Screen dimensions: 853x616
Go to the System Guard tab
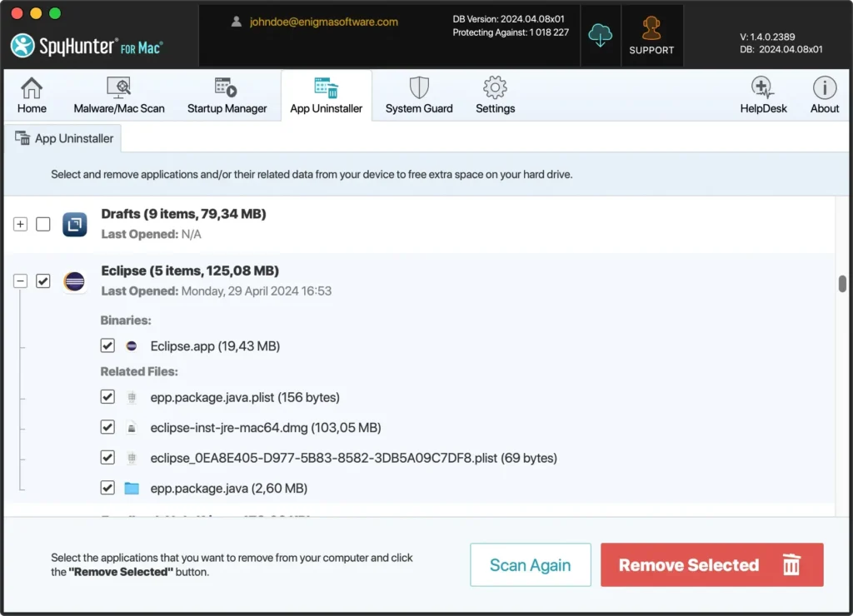click(419, 96)
